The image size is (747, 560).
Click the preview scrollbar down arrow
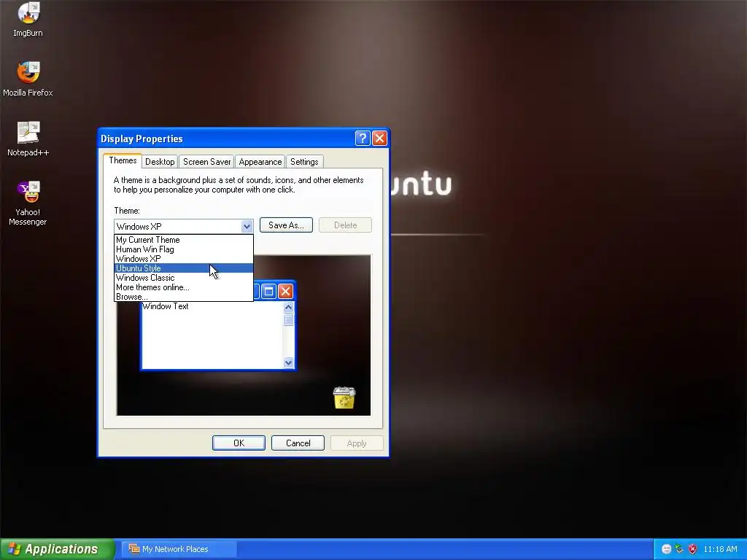point(288,363)
